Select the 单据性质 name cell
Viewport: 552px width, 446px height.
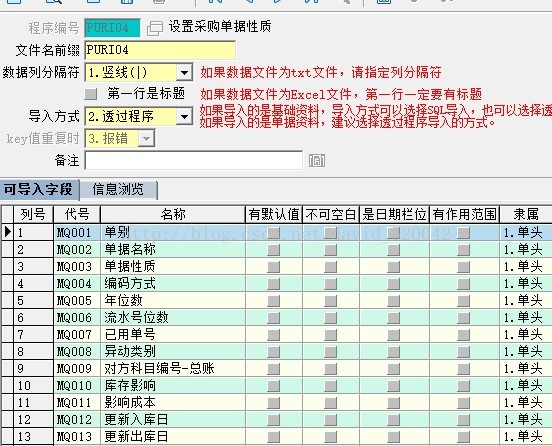point(173,266)
